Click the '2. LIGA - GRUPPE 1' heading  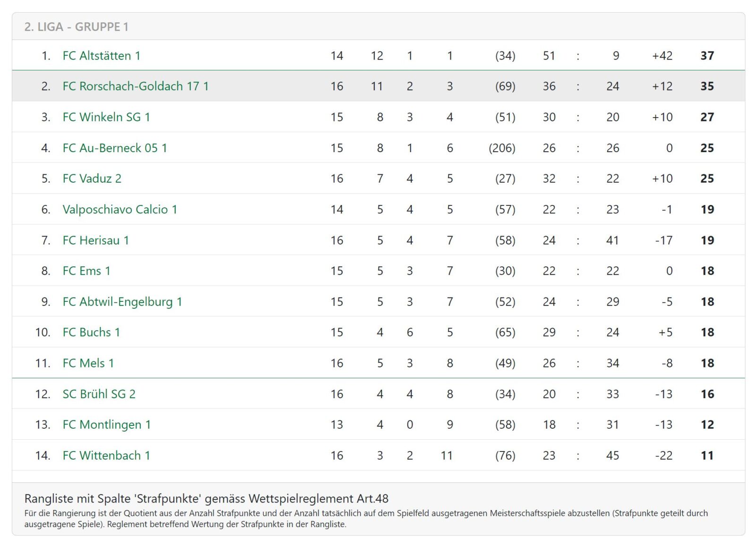click(76, 27)
